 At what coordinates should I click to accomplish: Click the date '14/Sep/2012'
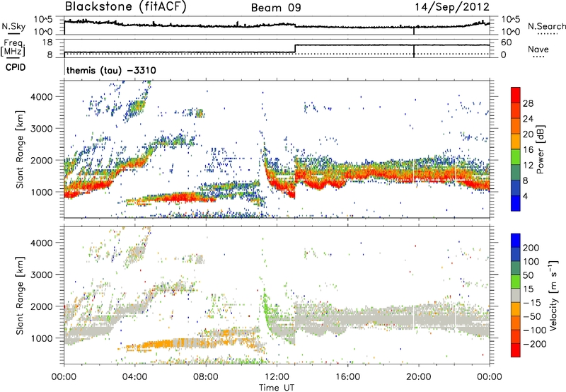point(452,7)
